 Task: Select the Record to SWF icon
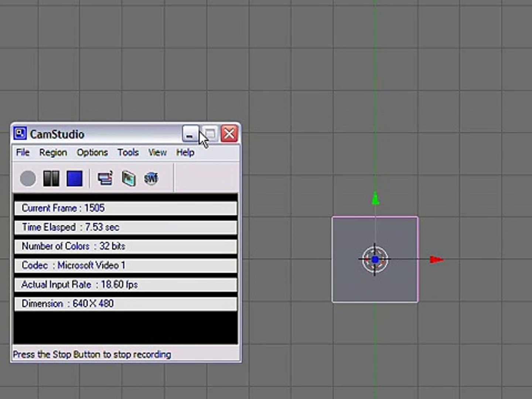point(151,178)
